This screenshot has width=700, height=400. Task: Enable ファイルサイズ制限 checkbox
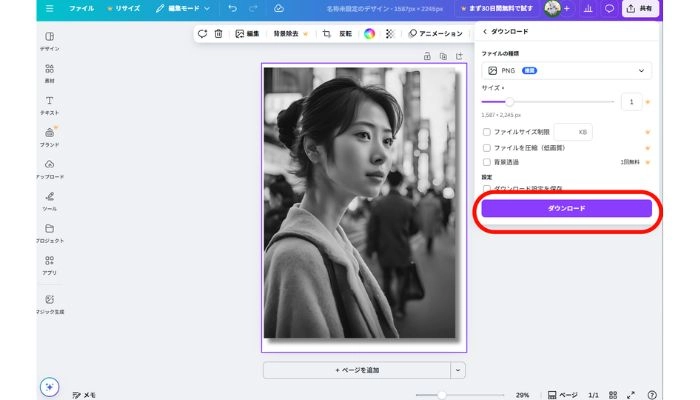[487, 132]
